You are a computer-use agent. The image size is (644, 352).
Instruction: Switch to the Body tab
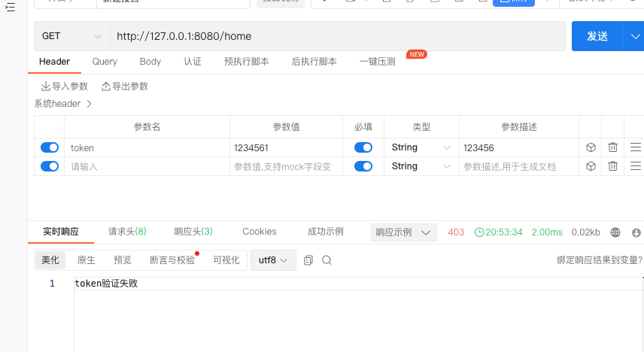point(150,62)
